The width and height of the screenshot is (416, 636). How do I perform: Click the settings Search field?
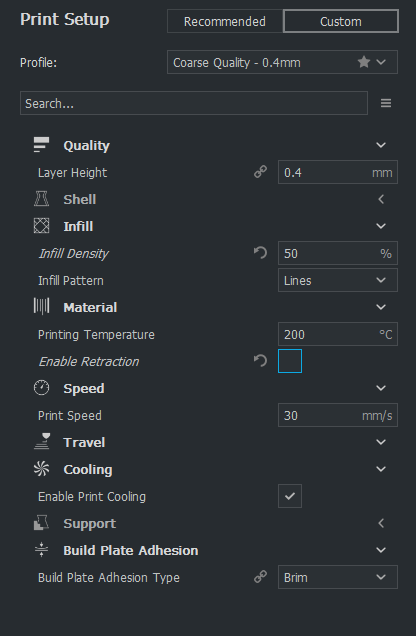(x=194, y=103)
